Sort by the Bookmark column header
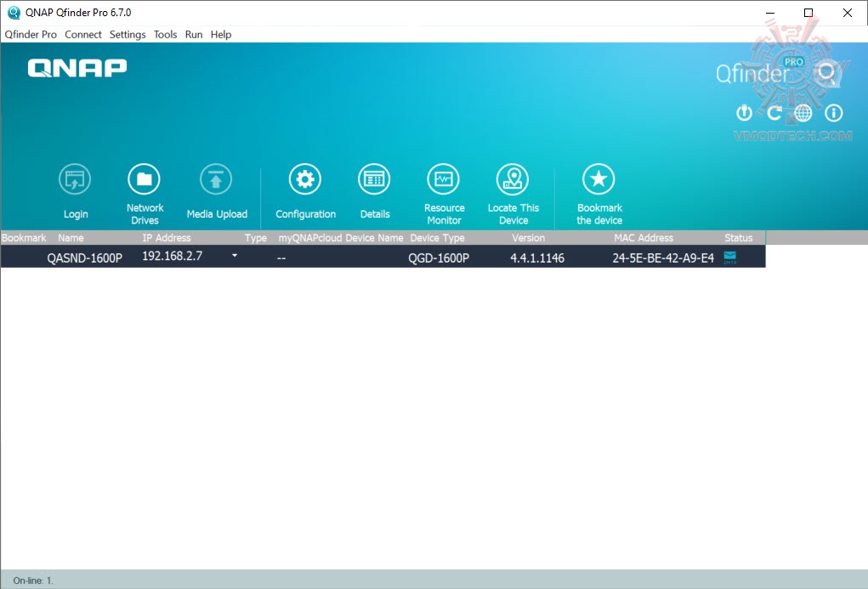Screen dimensions: 868x589 [x=24, y=238]
